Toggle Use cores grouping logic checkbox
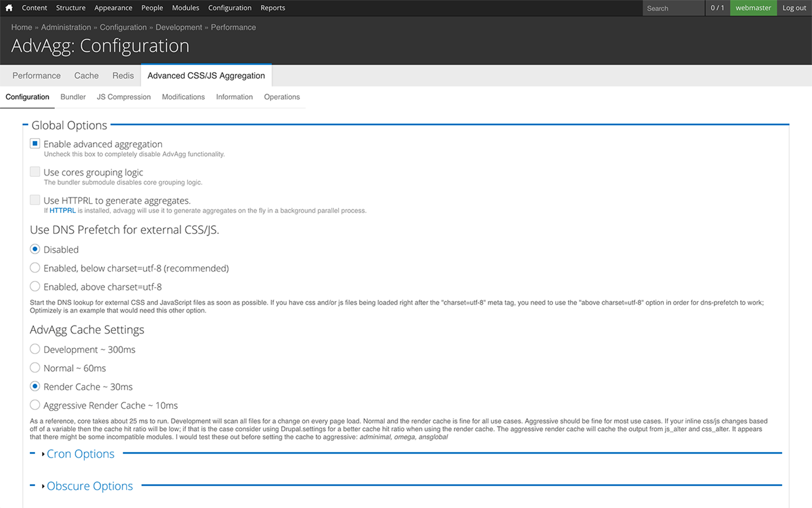The width and height of the screenshot is (812, 508). (x=35, y=172)
